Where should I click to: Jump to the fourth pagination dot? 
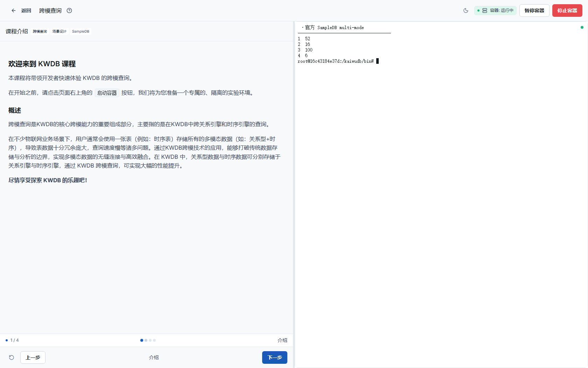pos(154,340)
